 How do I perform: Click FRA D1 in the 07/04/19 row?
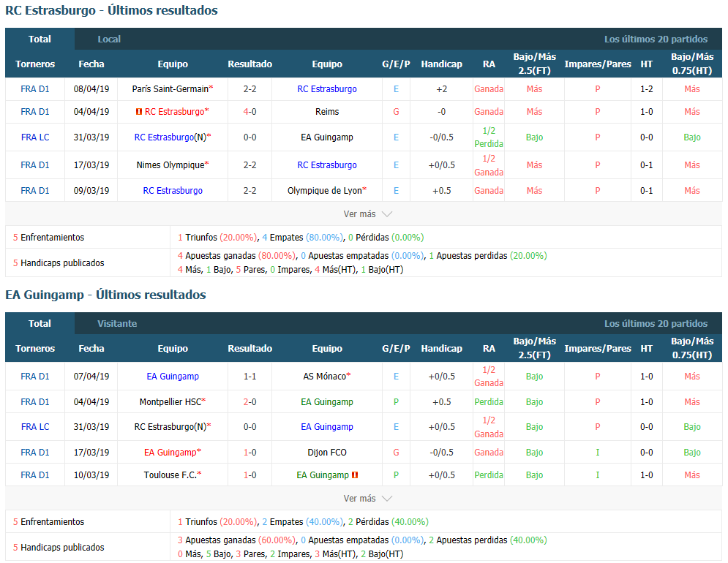[35, 377]
